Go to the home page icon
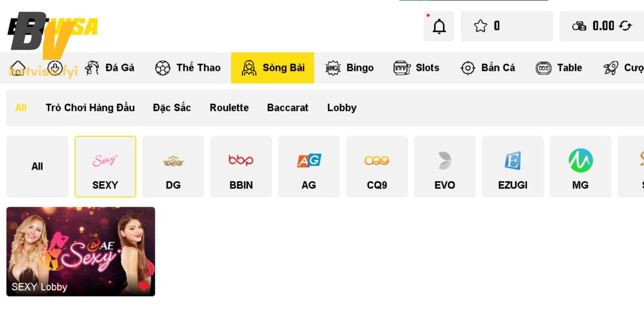The width and height of the screenshot is (644, 322). tap(18, 67)
